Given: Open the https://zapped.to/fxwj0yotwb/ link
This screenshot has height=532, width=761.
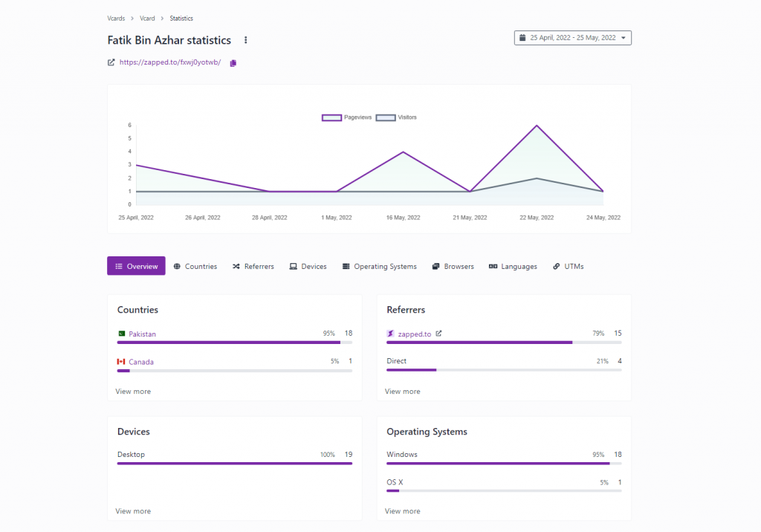Looking at the screenshot, I should [170, 62].
